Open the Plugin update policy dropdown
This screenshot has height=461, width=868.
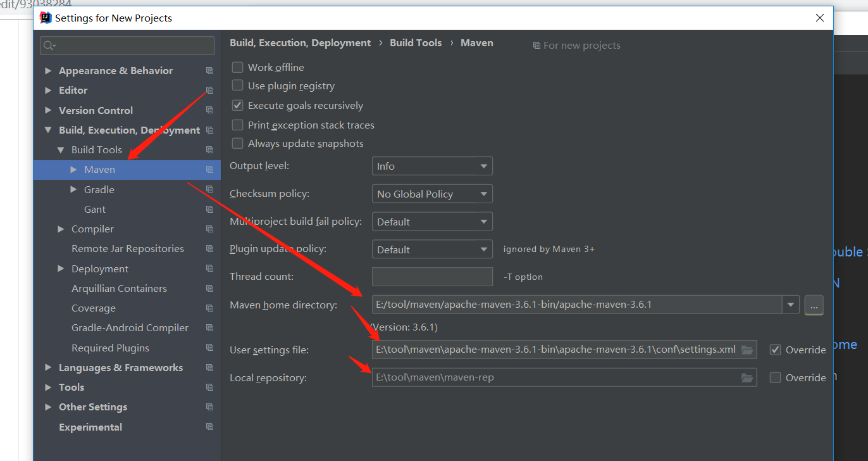432,249
